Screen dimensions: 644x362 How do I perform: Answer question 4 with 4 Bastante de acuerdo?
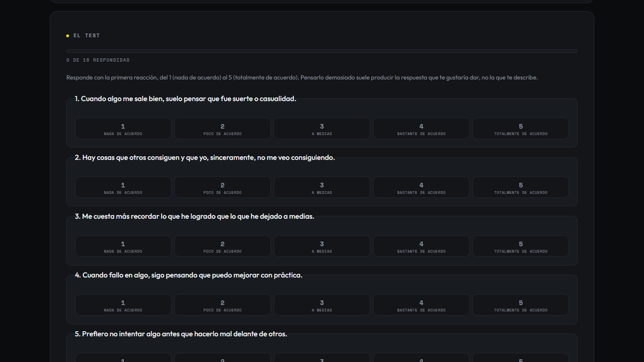[x=421, y=305]
